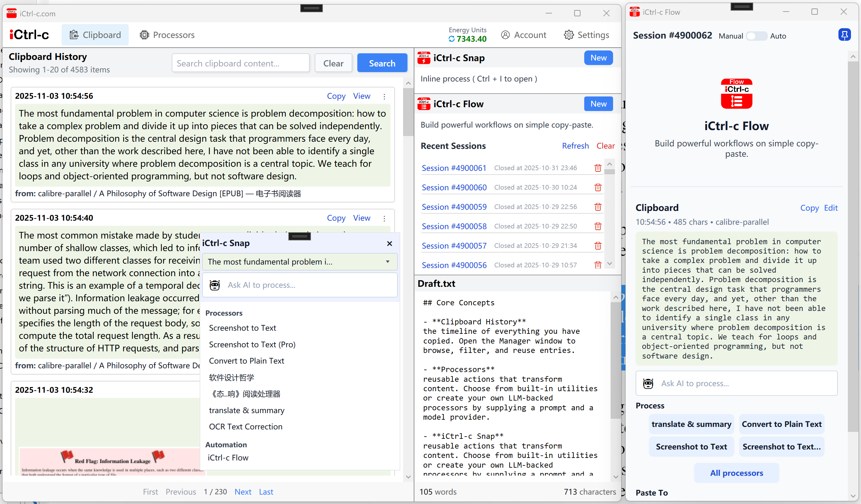Click the iCtrl-c Snap flame logo icon
This screenshot has width=861, height=504.
coord(424,58)
